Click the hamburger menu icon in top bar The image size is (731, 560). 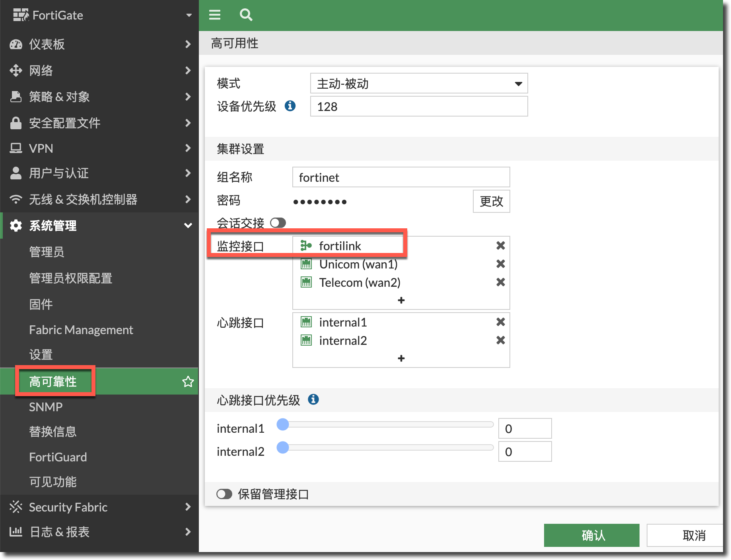coord(215,15)
